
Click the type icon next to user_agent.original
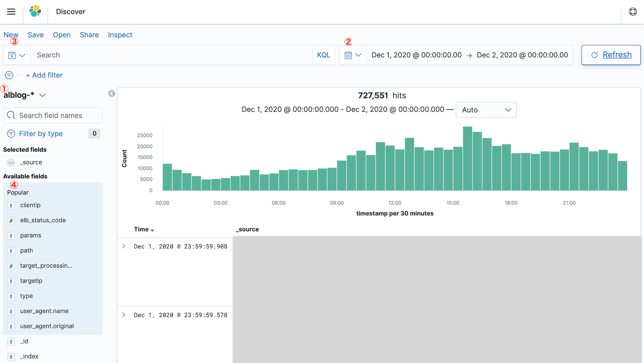point(11,326)
